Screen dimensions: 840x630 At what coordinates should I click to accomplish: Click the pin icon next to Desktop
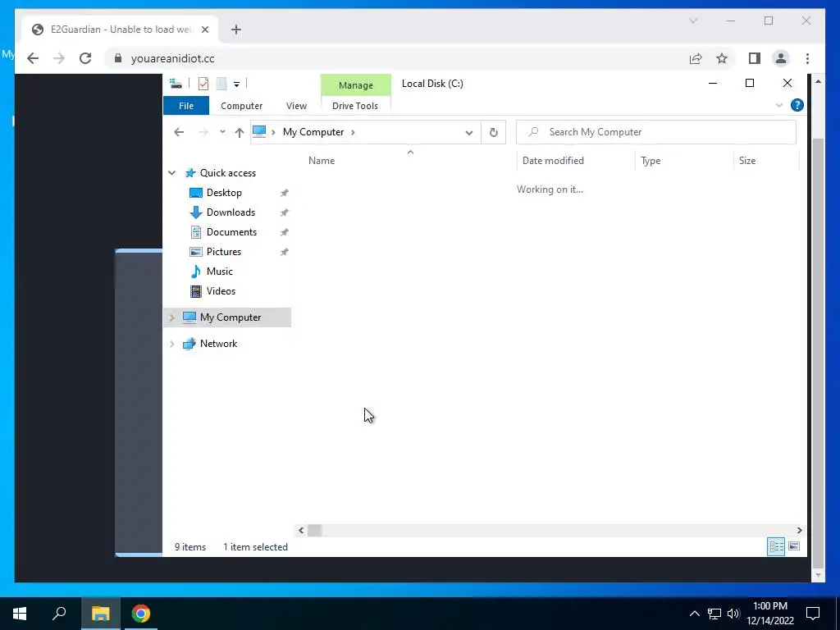tap(285, 193)
